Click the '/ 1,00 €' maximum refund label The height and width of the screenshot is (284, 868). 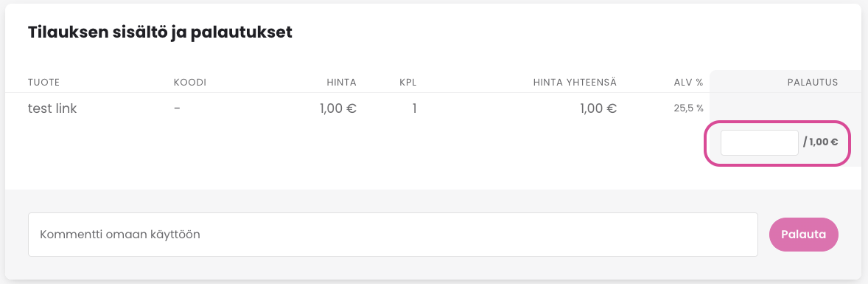click(820, 142)
